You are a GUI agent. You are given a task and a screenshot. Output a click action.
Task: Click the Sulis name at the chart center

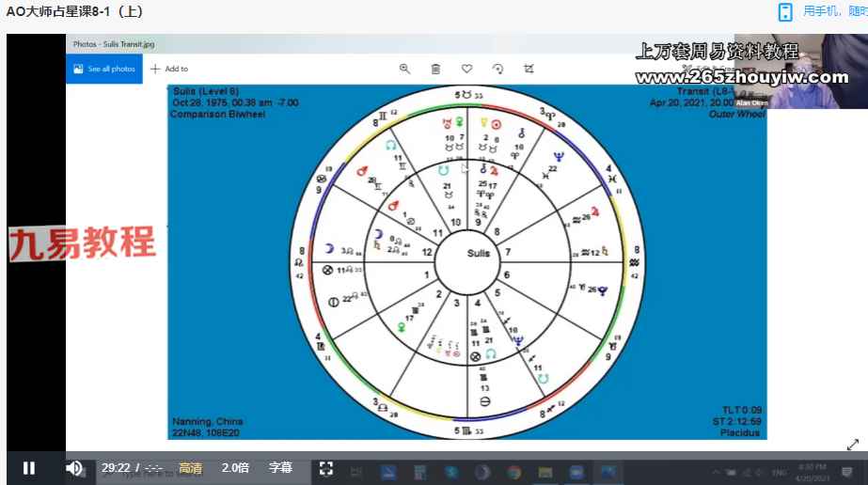point(479,253)
